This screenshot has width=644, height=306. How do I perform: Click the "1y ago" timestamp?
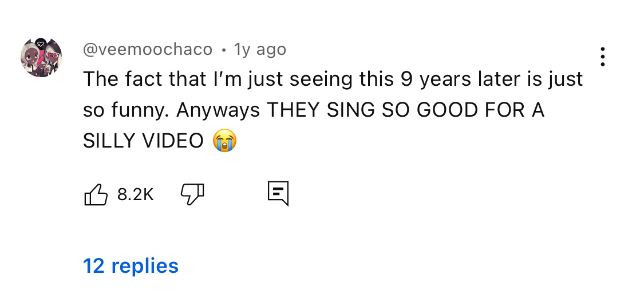coord(260,50)
